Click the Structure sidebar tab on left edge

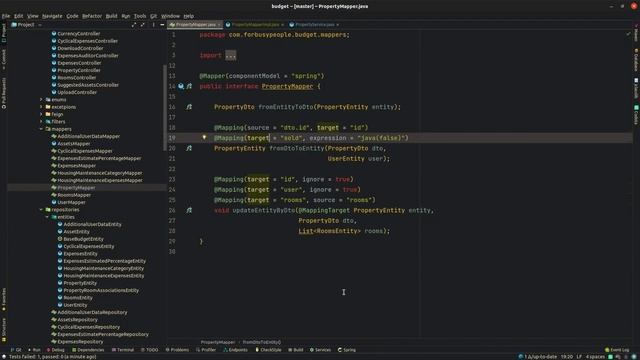(x=4, y=330)
